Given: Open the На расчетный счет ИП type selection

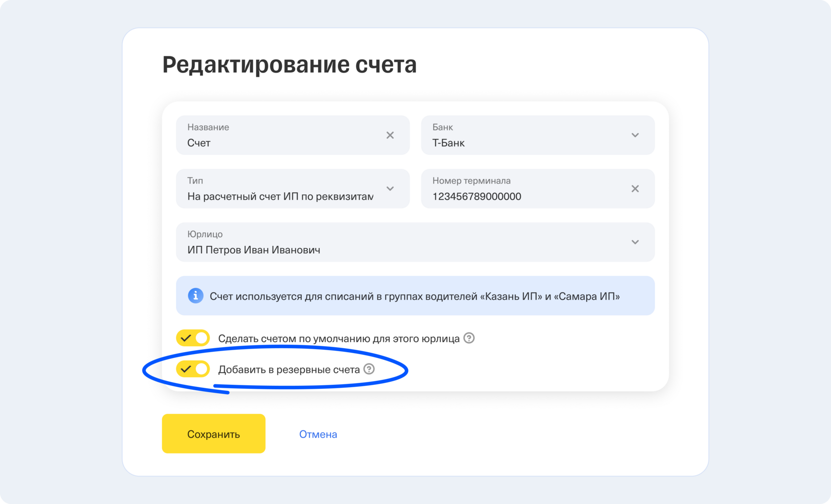Looking at the screenshot, I should [280, 196].
